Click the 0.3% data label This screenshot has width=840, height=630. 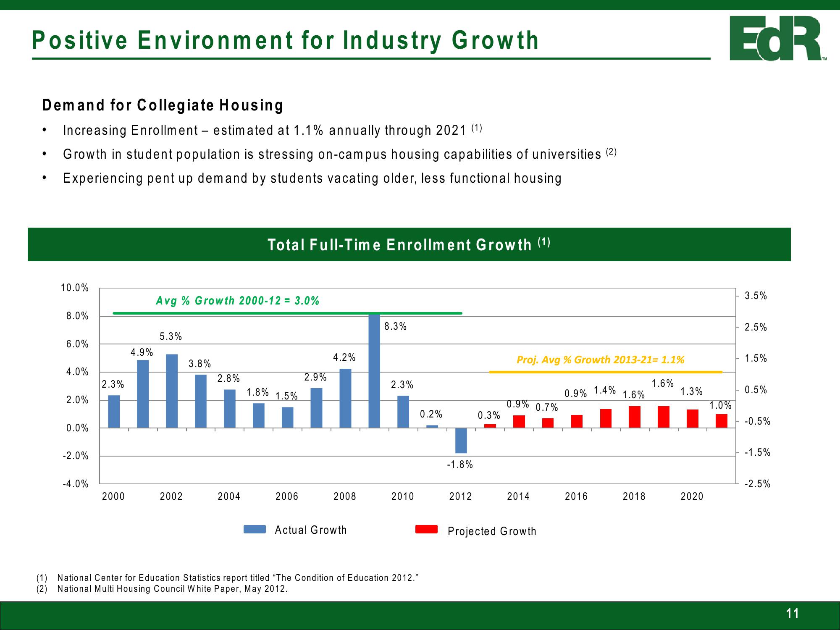click(489, 415)
